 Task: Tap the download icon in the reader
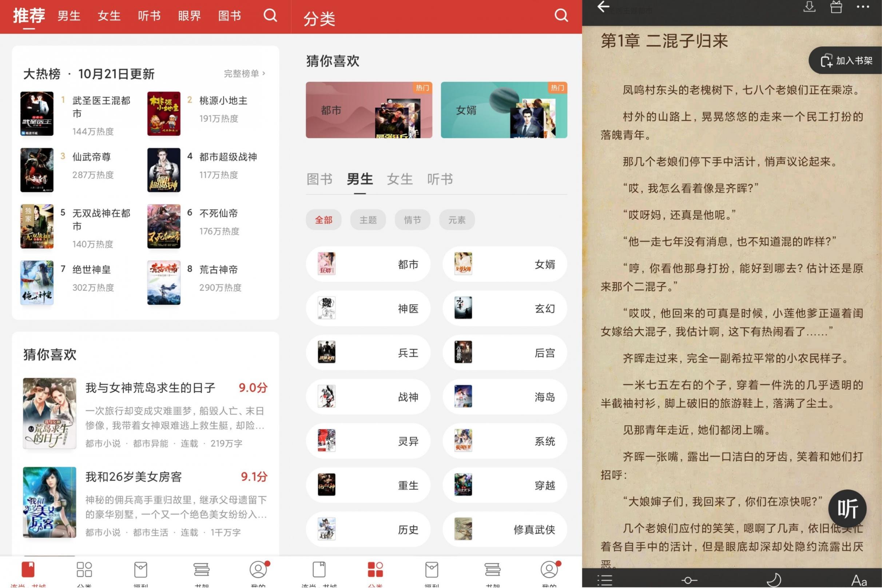(809, 8)
